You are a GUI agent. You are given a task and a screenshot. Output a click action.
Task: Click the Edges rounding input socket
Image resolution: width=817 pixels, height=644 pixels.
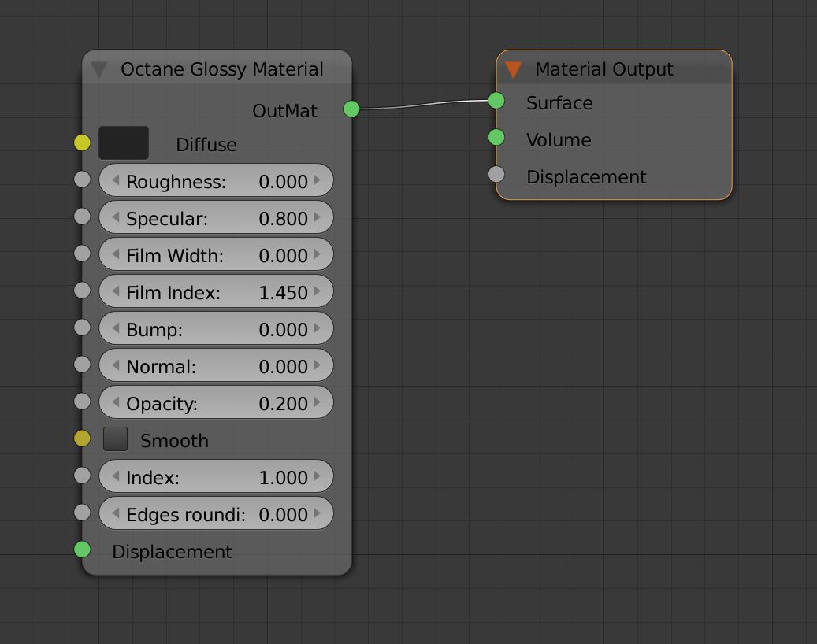click(82, 513)
